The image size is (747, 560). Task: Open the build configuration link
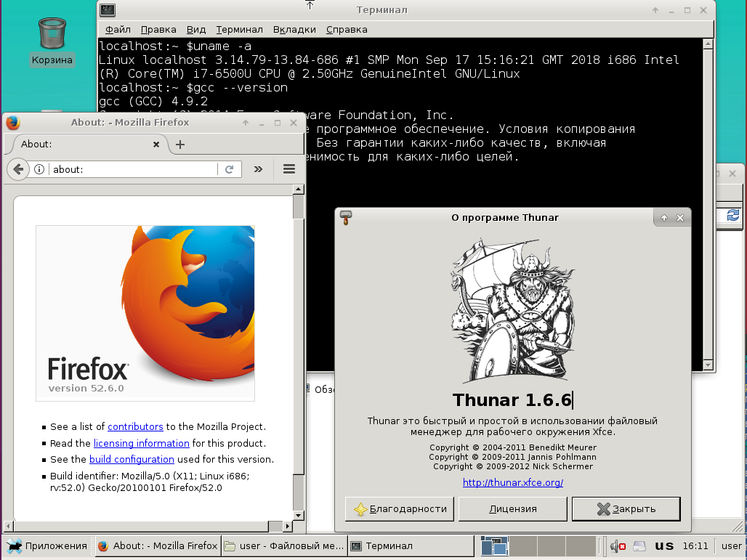[x=132, y=460]
